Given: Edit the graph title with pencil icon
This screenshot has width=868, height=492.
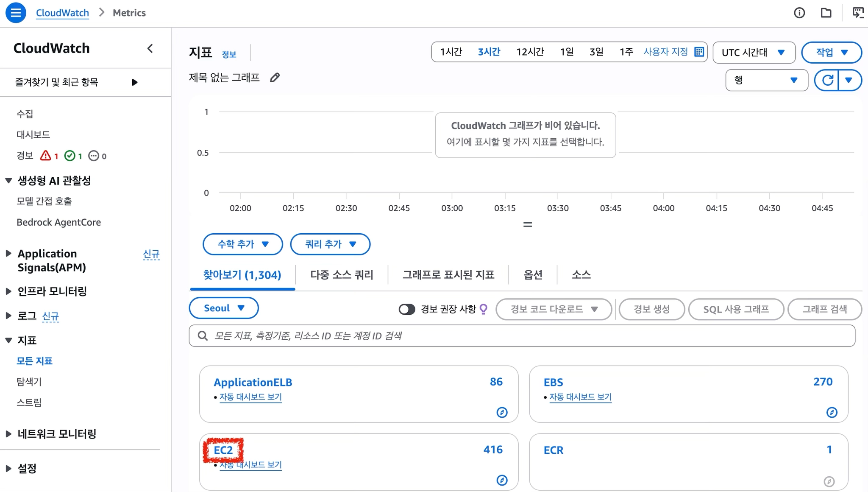Looking at the screenshot, I should 275,78.
